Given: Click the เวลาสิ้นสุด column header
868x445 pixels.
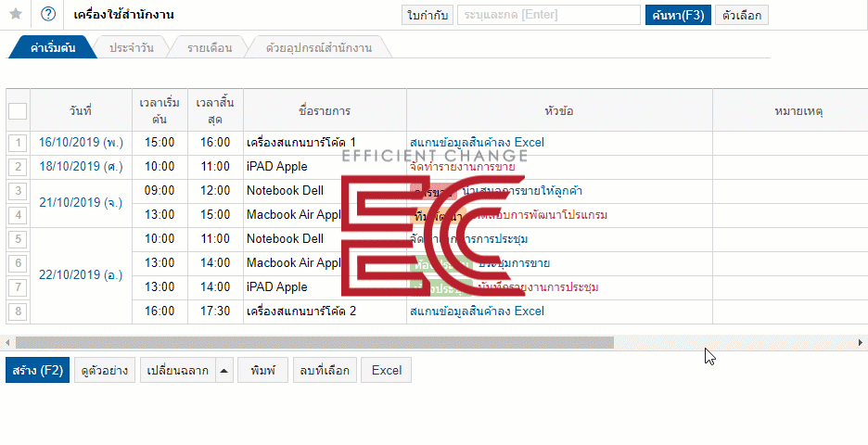Looking at the screenshot, I should (x=215, y=110).
